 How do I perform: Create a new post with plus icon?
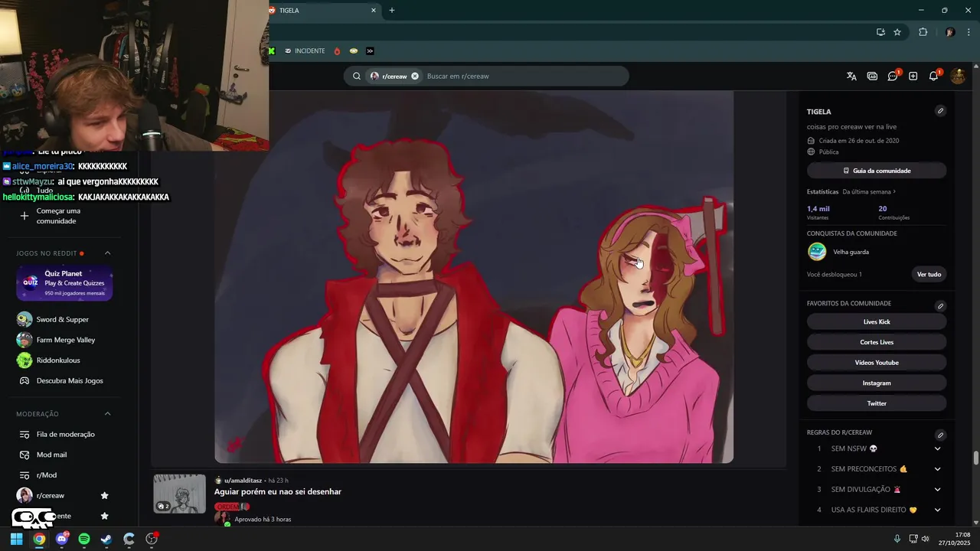[x=913, y=76]
